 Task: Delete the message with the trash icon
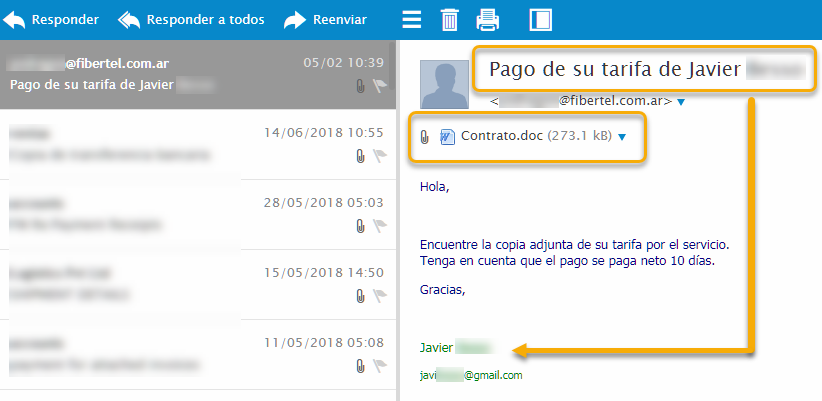450,20
